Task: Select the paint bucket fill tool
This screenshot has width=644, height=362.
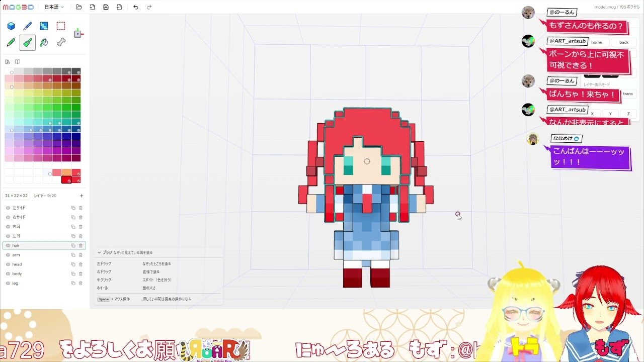Action: pos(44,43)
